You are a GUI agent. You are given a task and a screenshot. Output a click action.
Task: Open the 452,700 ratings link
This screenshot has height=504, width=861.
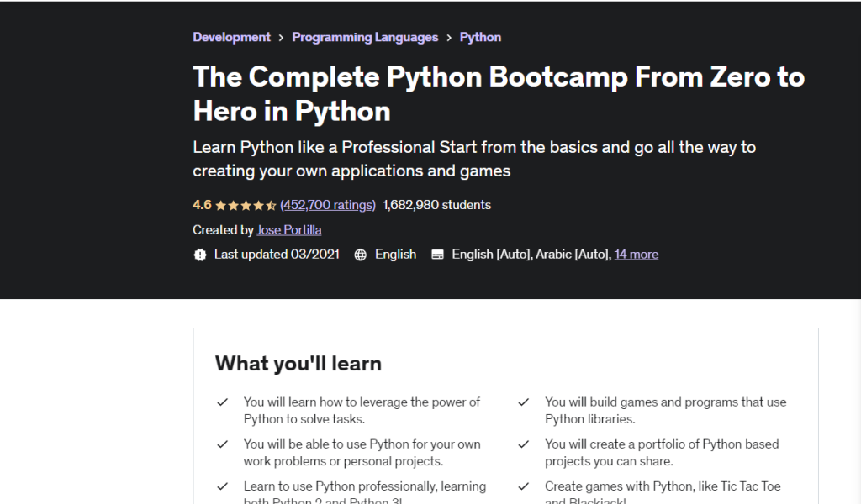coord(328,204)
